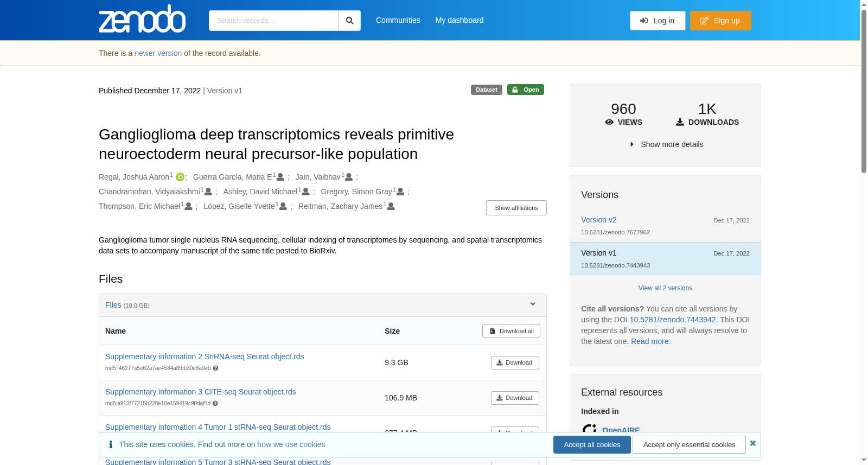Image resolution: width=868 pixels, height=465 pixels.
Task: Click the search magnifier button
Action: (x=349, y=21)
